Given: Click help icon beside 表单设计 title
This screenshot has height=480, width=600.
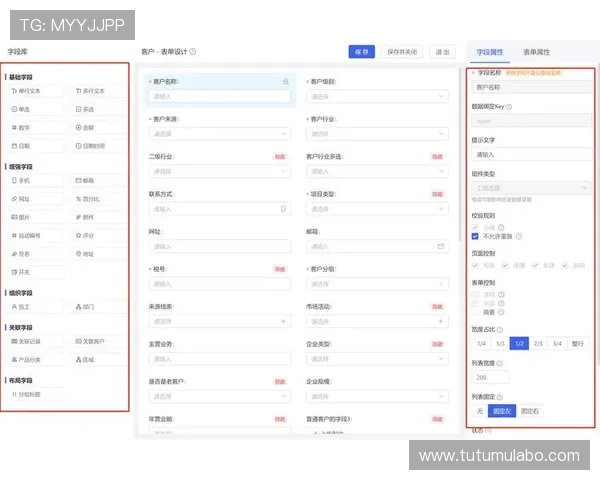Looking at the screenshot, I should tap(193, 52).
